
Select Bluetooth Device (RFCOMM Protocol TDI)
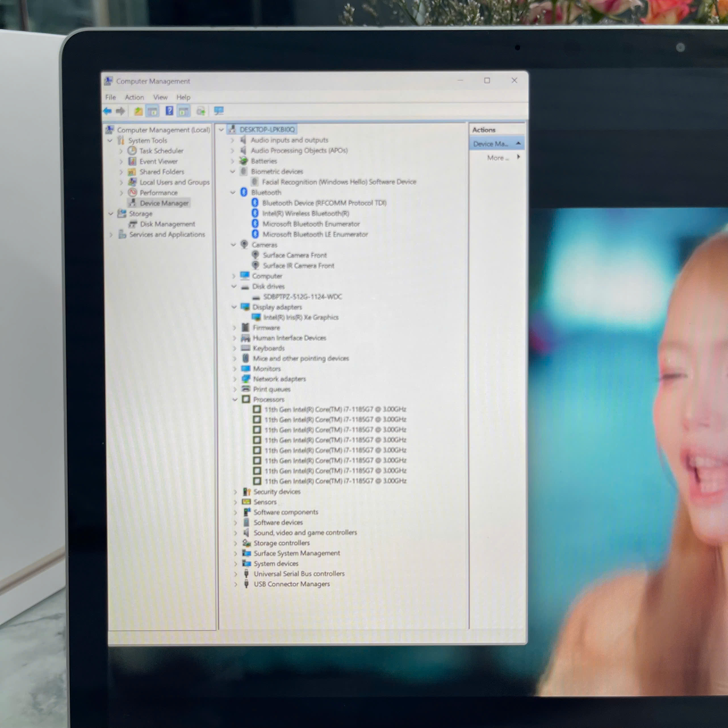point(324,203)
